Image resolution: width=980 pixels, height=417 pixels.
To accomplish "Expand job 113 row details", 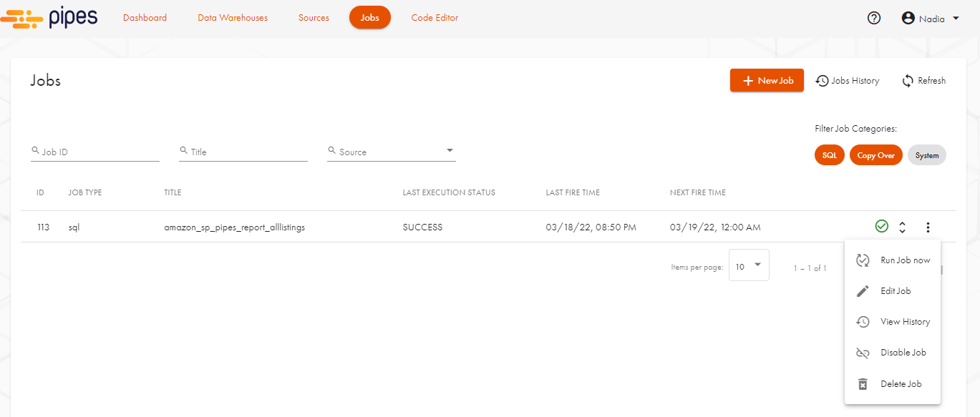I will pos(902,227).
